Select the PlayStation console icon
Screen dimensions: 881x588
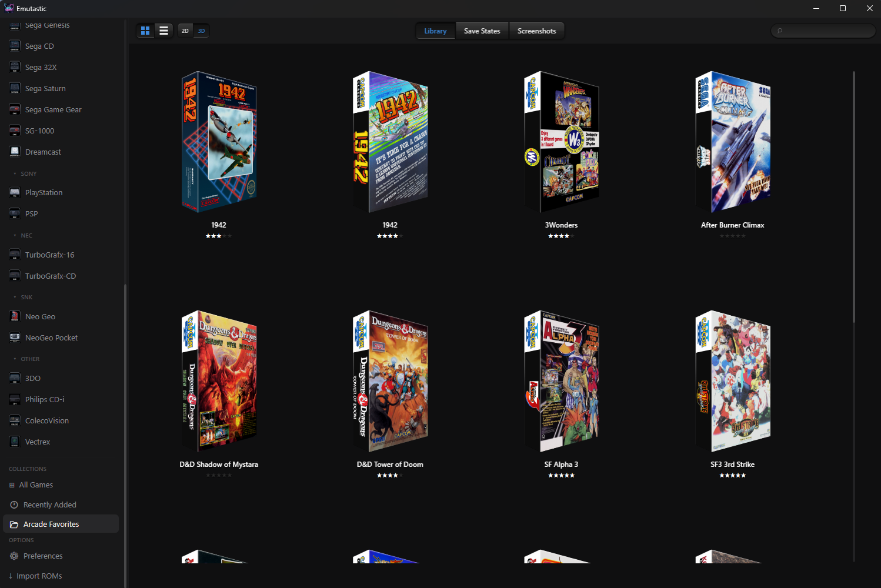click(15, 192)
